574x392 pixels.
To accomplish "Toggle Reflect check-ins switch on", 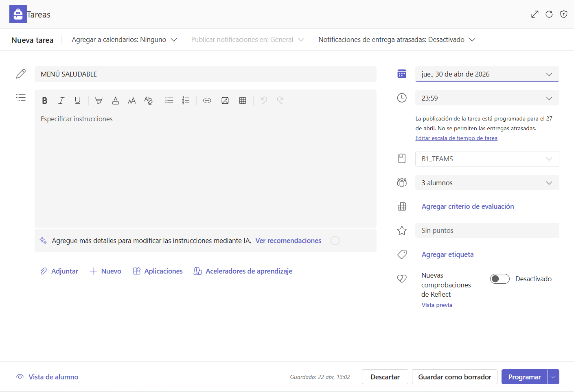I will pos(500,279).
